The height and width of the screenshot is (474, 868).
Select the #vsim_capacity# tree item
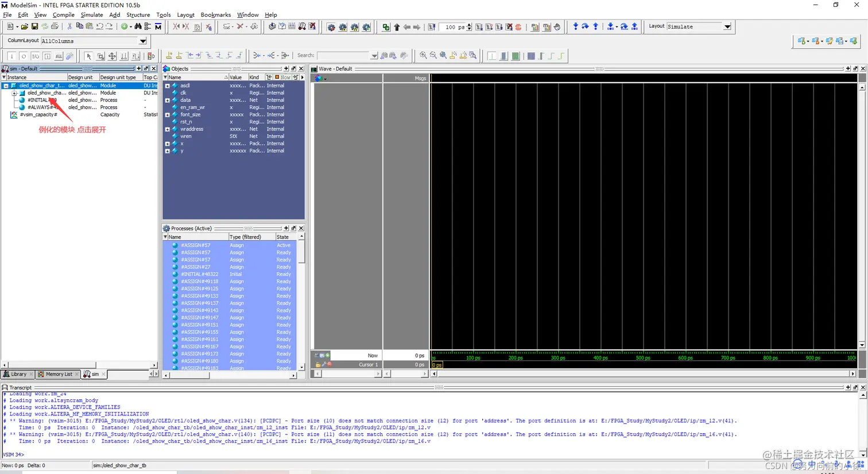point(38,115)
